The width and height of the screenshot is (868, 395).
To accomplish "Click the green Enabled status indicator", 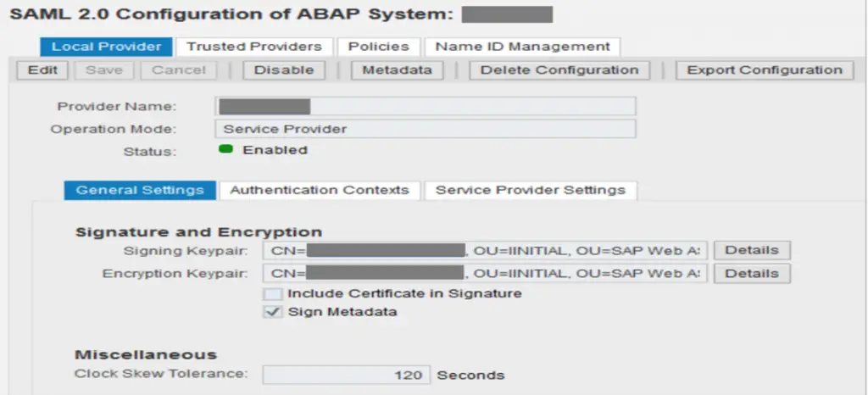I will point(225,150).
